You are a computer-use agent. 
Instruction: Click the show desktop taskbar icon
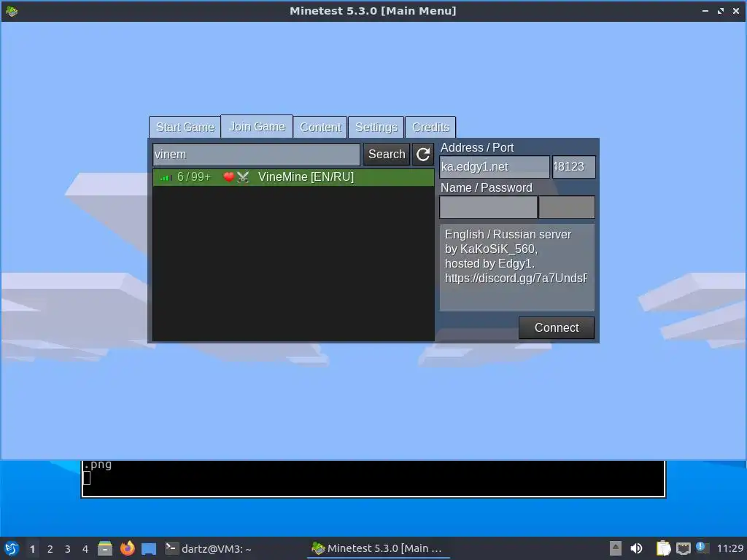(149, 549)
